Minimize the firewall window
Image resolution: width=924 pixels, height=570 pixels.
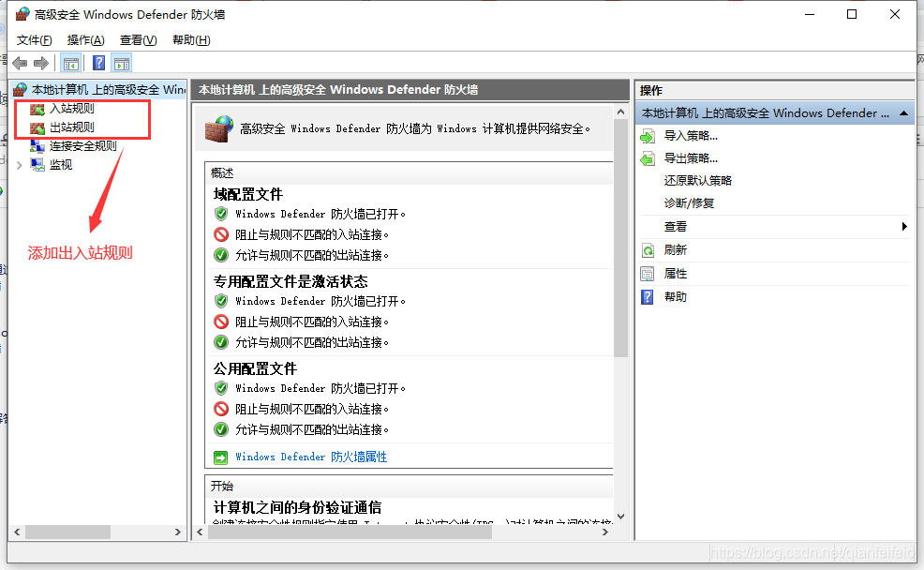[x=810, y=14]
